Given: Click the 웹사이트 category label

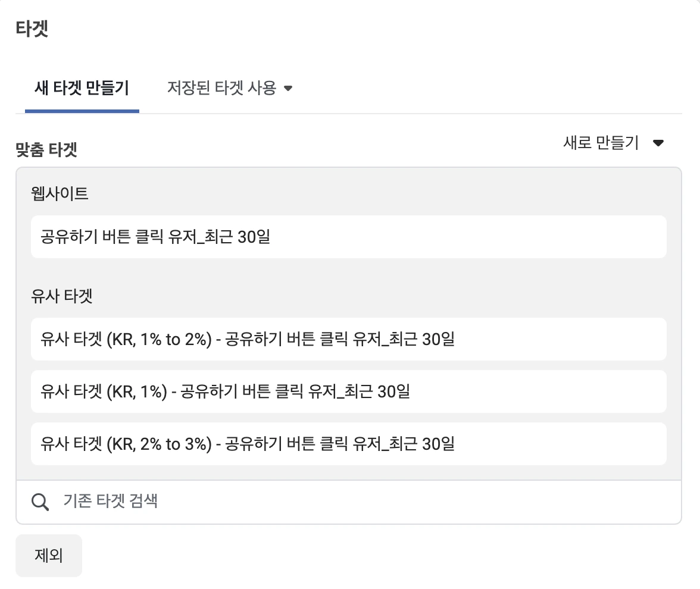Looking at the screenshot, I should 60,193.
